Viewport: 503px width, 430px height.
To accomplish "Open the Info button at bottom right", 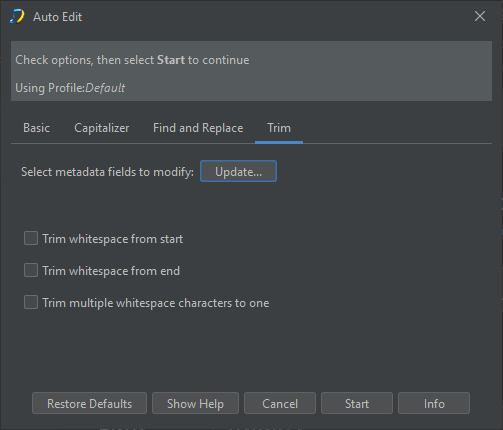I will click(434, 403).
